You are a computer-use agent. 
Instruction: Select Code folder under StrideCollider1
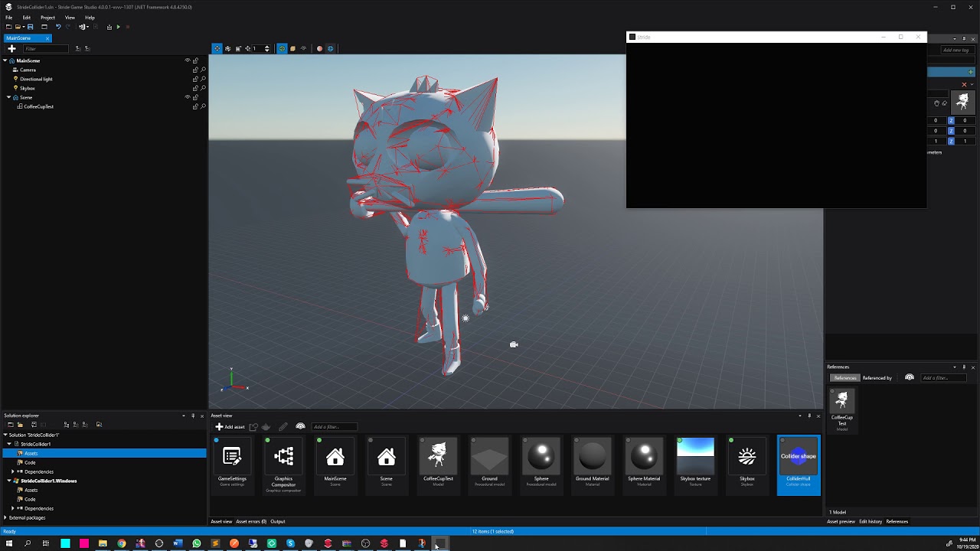(x=30, y=462)
